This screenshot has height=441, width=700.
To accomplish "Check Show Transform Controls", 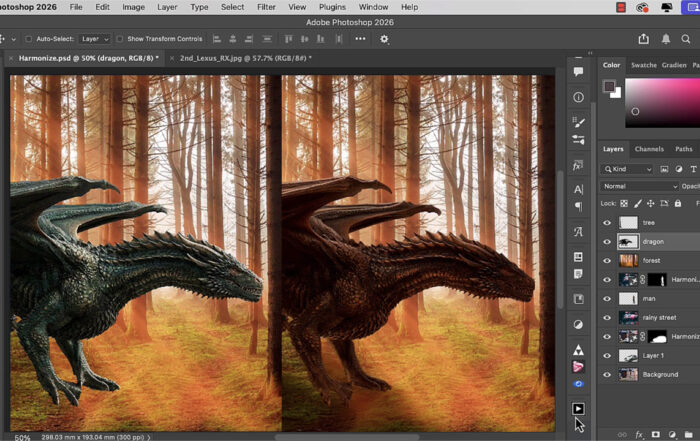I will click(119, 39).
